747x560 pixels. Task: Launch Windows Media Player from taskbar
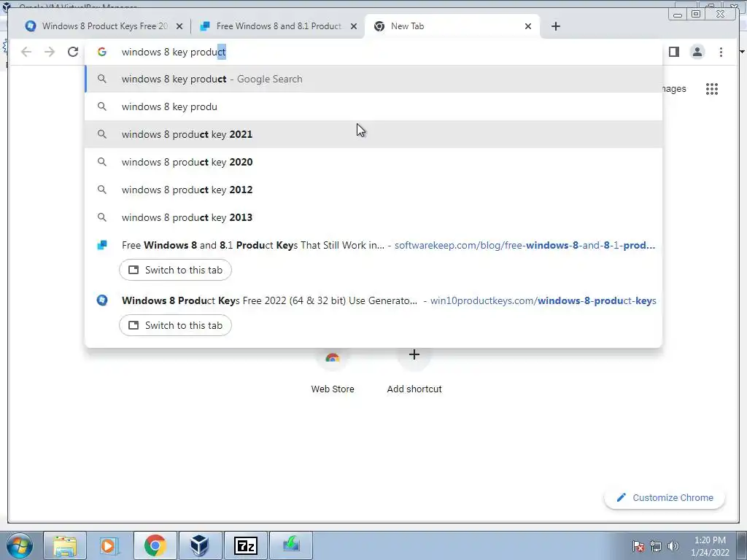click(109, 545)
